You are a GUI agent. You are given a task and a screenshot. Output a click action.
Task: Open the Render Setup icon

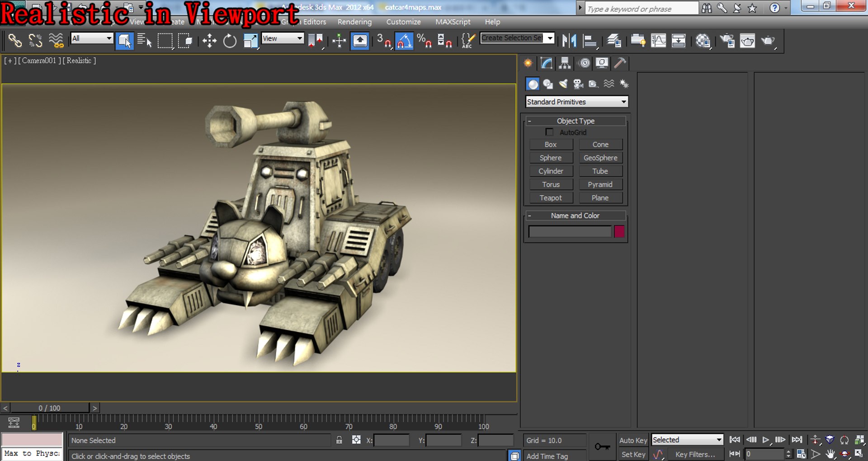click(x=727, y=41)
